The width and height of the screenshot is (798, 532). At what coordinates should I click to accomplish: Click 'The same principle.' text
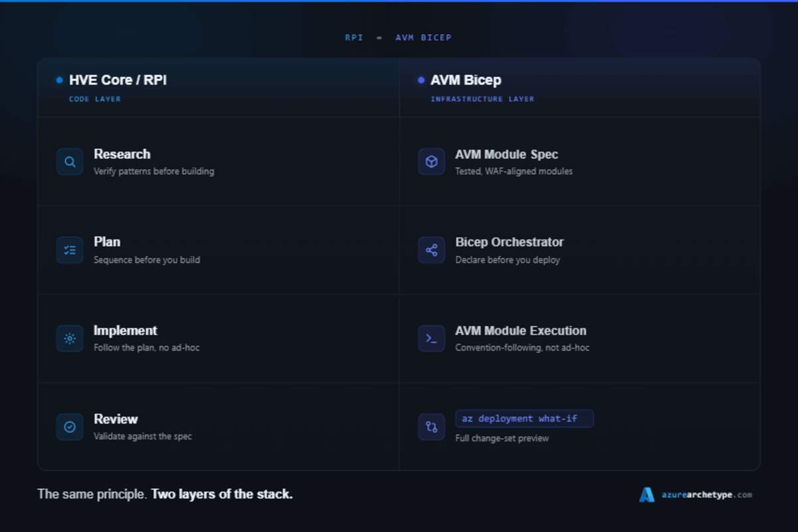92,495
